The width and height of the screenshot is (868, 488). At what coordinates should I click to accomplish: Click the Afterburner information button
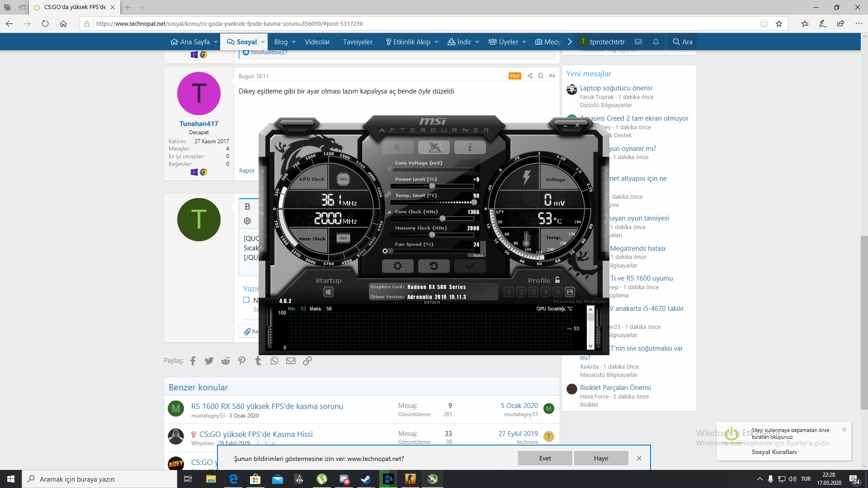point(470,147)
